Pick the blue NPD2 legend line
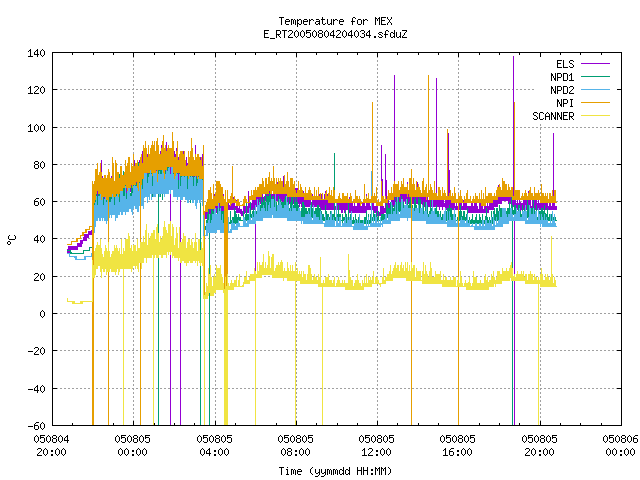640x480 pixels. [x=595, y=90]
